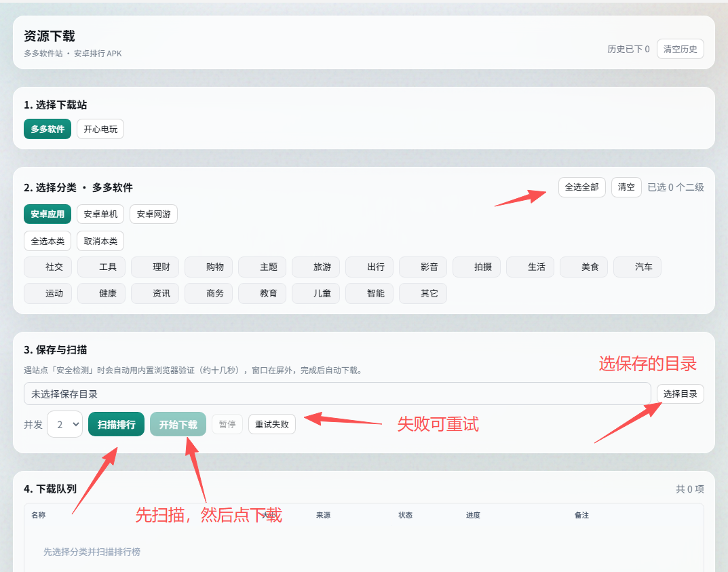The height and width of the screenshot is (572, 728).
Task: Click the 共 0 项 queue count
Action: (690, 489)
